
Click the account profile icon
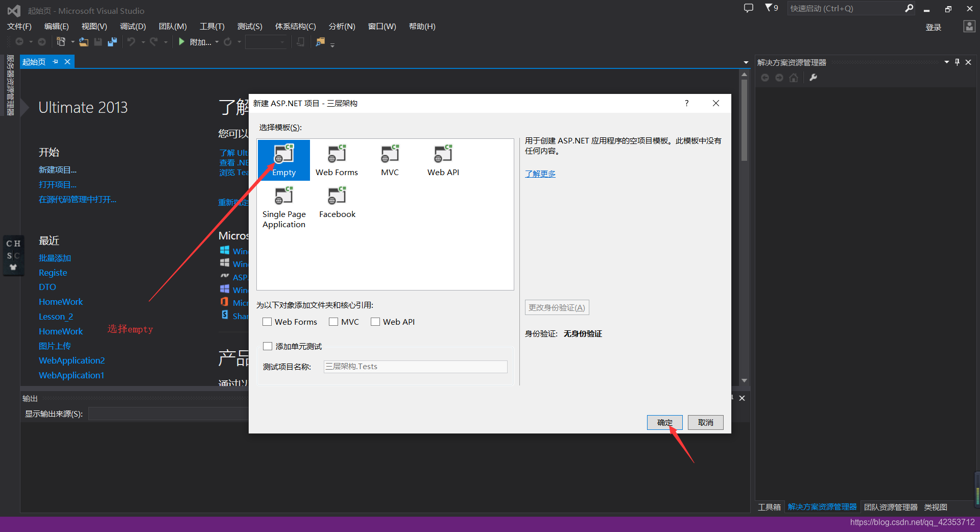(969, 27)
